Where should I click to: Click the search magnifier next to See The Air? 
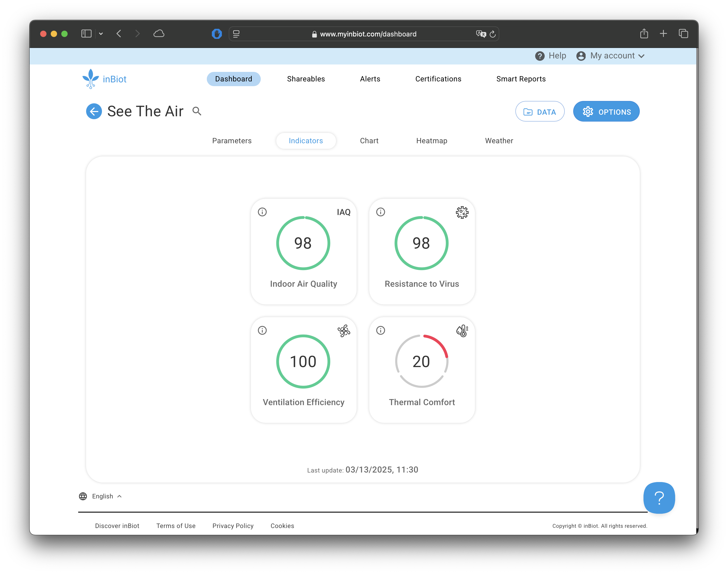(197, 111)
